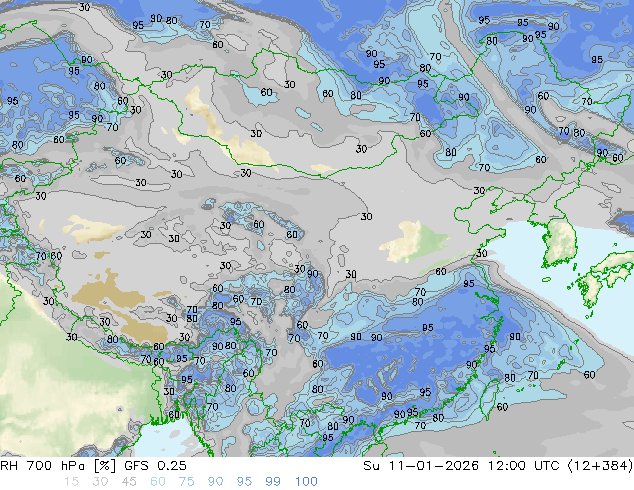Click the date "Su 11-01-2026"
The width and height of the screenshot is (634, 490).
click(x=421, y=466)
